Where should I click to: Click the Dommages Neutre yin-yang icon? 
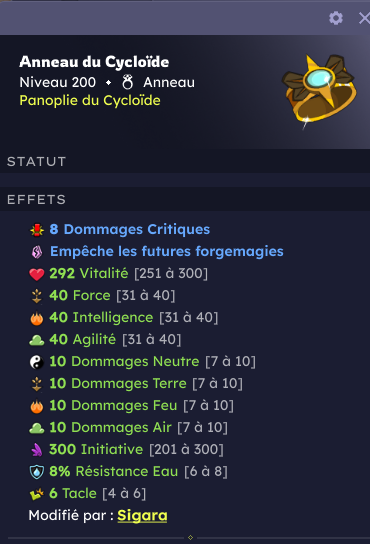(37, 362)
